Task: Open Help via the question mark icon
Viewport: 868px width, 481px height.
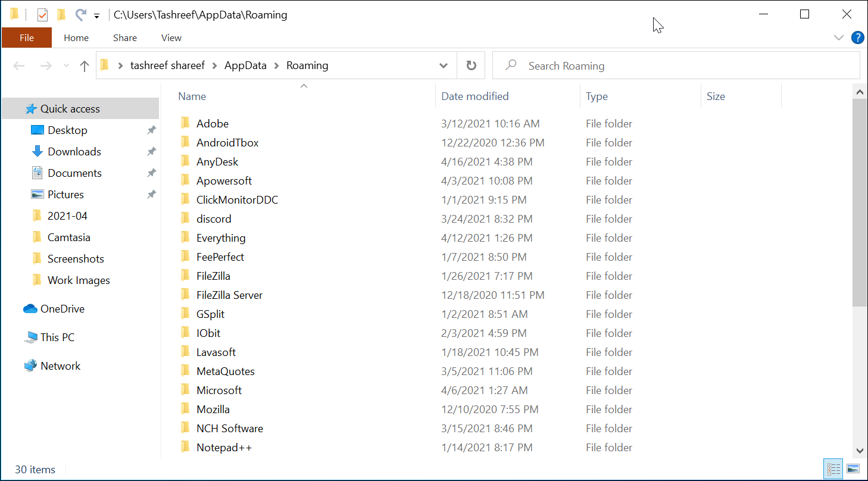Action: (x=858, y=38)
